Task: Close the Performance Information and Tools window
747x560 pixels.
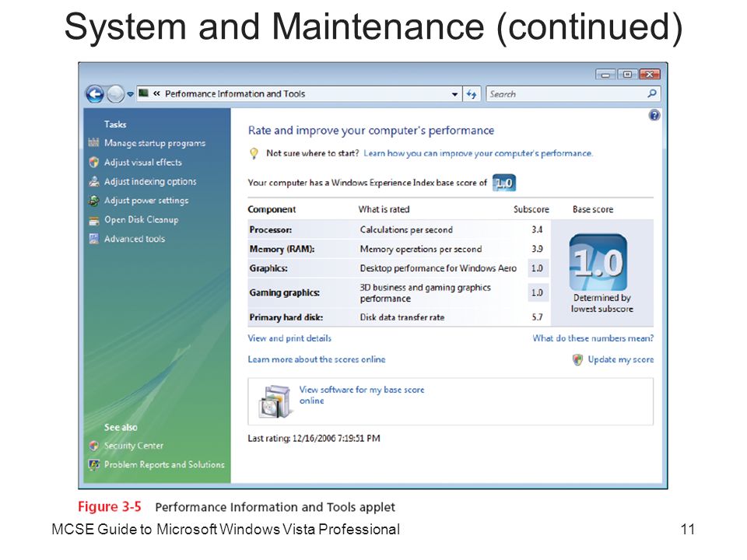Action: 649,75
